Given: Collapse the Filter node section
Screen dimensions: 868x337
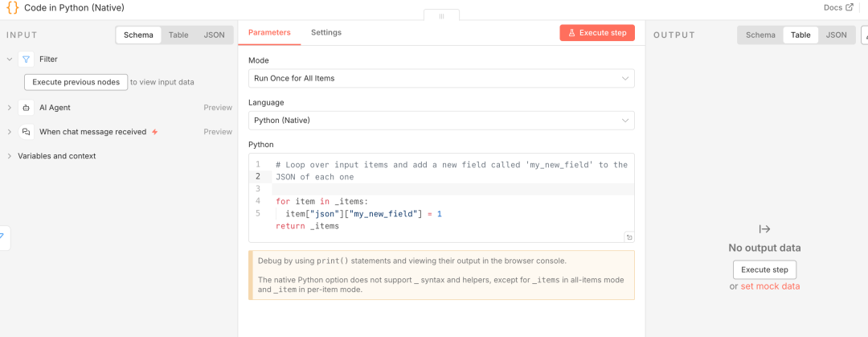Looking at the screenshot, I should [10, 60].
